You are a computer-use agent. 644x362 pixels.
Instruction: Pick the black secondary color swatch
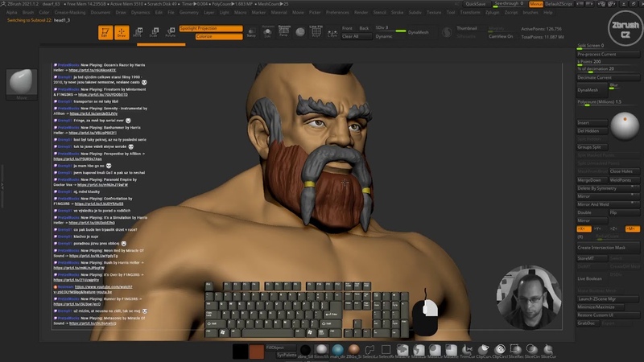(x=240, y=352)
